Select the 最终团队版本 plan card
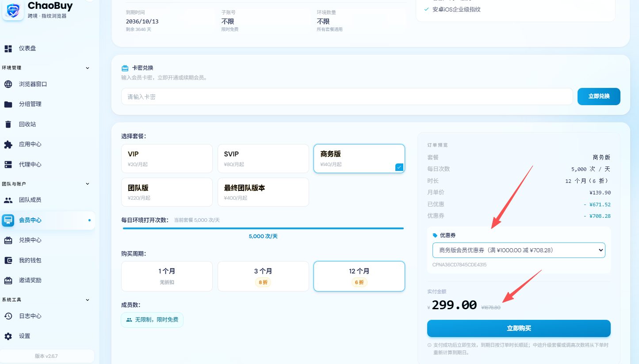639x364 pixels. pyautogui.click(x=263, y=192)
